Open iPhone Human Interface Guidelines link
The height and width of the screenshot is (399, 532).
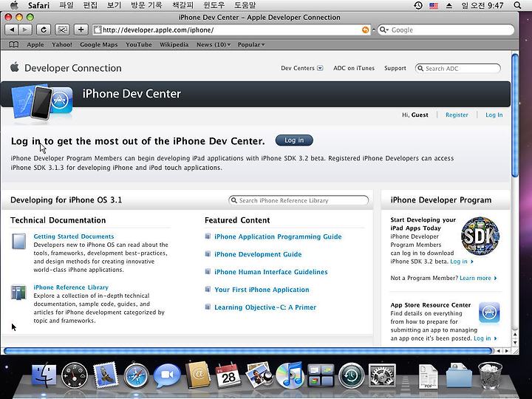tap(270, 272)
